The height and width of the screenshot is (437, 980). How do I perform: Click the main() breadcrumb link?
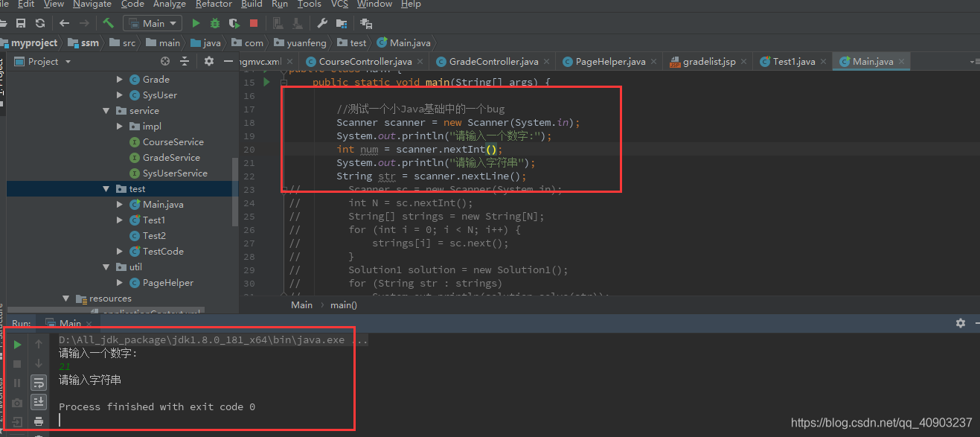tap(343, 304)
